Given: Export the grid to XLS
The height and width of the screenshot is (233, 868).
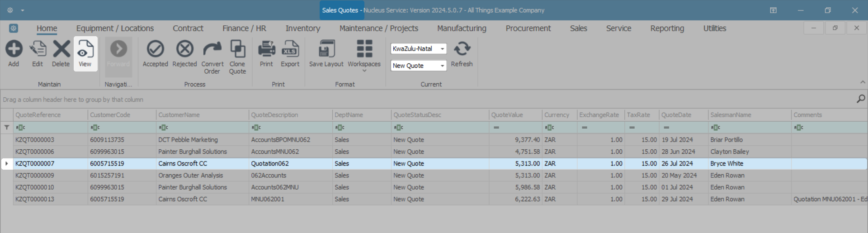Looking at the screenshot, I should coord(290,49).
